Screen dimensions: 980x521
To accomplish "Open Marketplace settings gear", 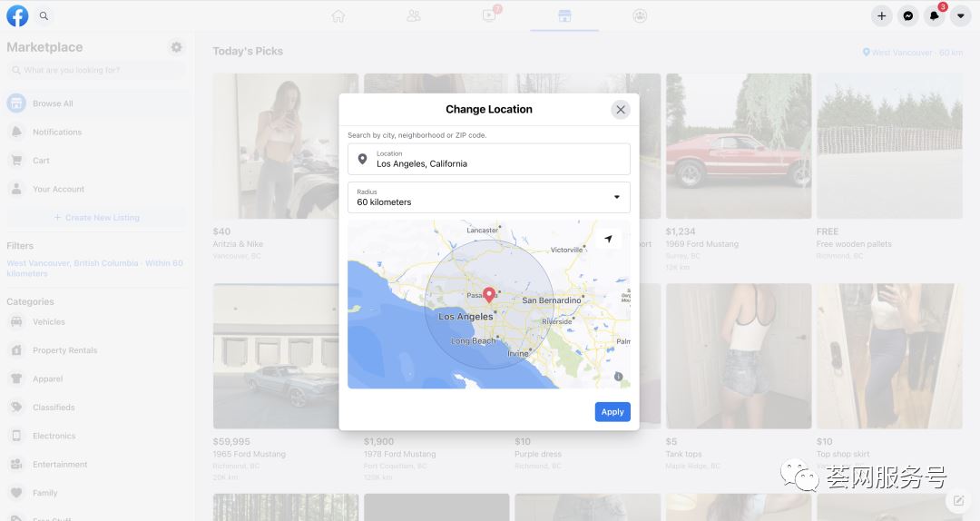I will pos(176,47).
